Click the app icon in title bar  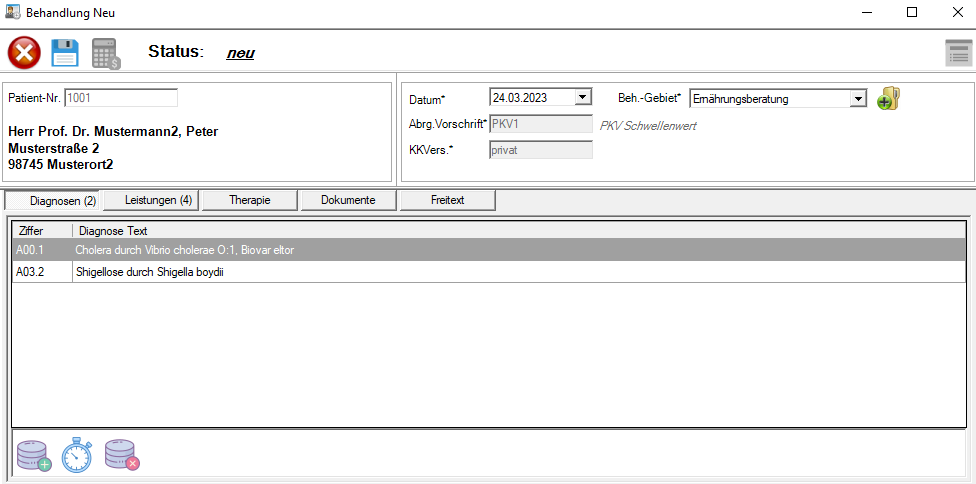(x=12, y=12)
